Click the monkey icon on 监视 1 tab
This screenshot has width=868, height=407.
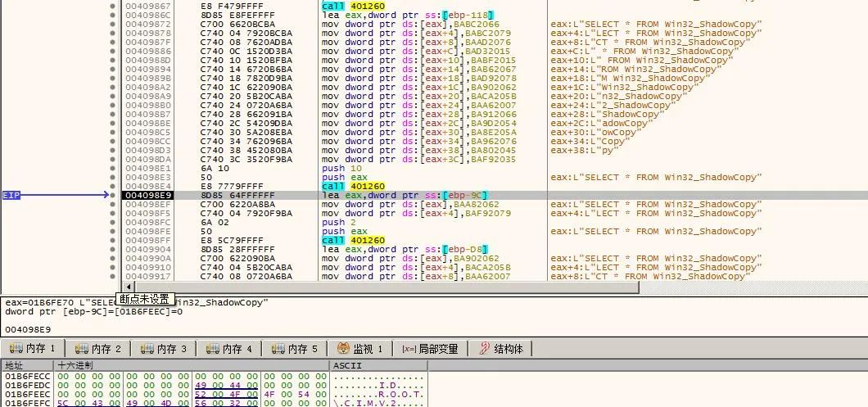tap(344, 349)
